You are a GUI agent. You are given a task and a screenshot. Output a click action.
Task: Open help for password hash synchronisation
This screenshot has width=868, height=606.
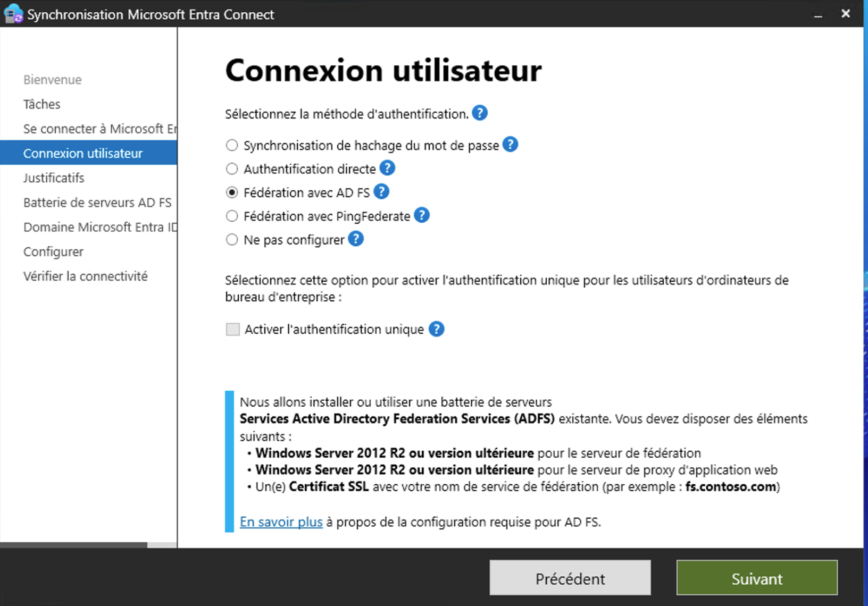click(x=510, y=145)
